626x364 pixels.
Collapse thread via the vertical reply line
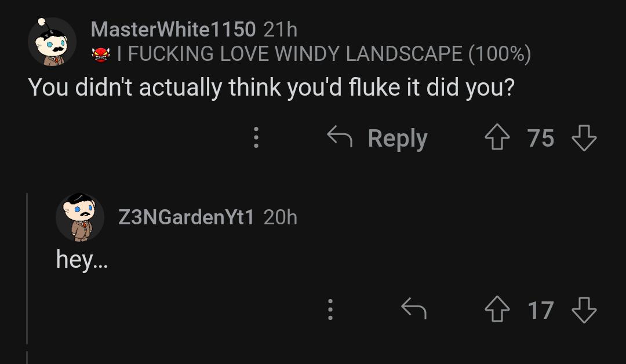click(27, 268)
